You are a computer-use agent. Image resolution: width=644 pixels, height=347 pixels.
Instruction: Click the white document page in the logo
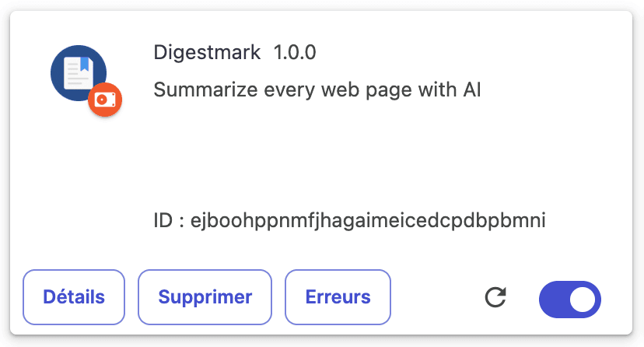click(x=78, y=73)
